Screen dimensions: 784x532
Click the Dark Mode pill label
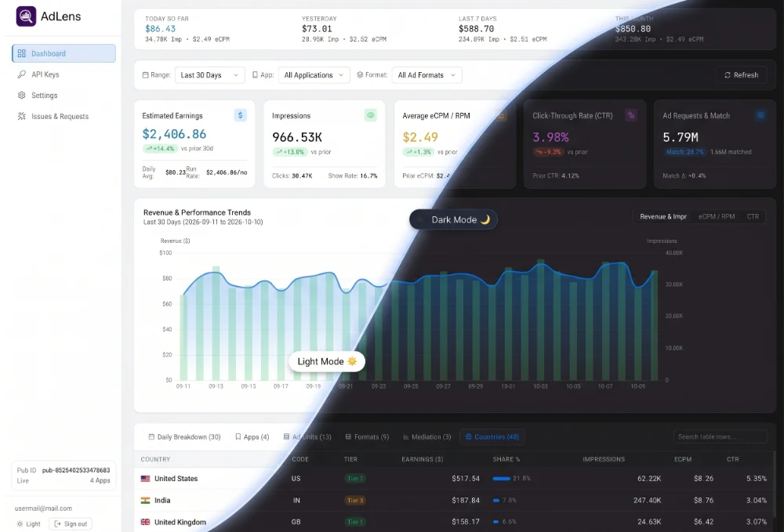click(453, 220)
